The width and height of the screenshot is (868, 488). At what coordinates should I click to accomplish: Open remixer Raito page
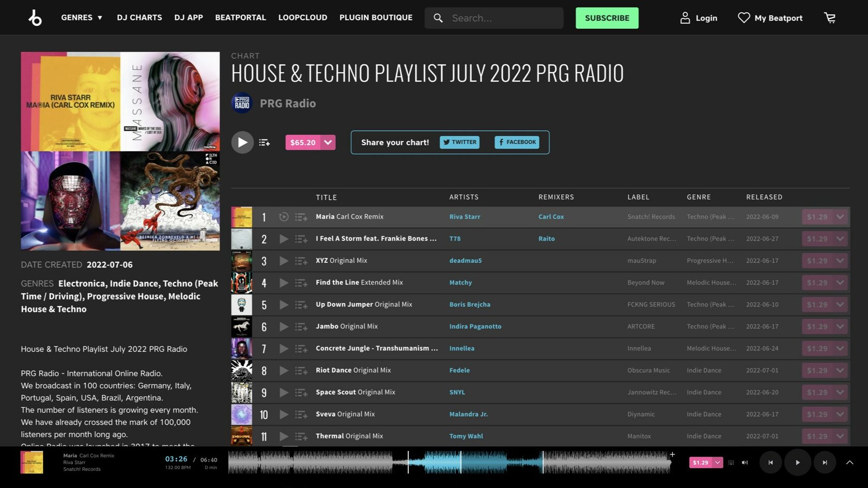pyautogui.click(x=547, y=239)
